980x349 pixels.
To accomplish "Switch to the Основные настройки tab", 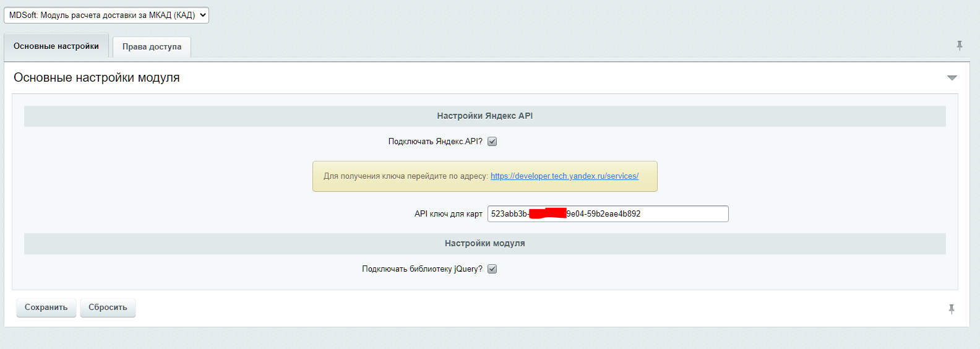I will (x=56, y=46).
